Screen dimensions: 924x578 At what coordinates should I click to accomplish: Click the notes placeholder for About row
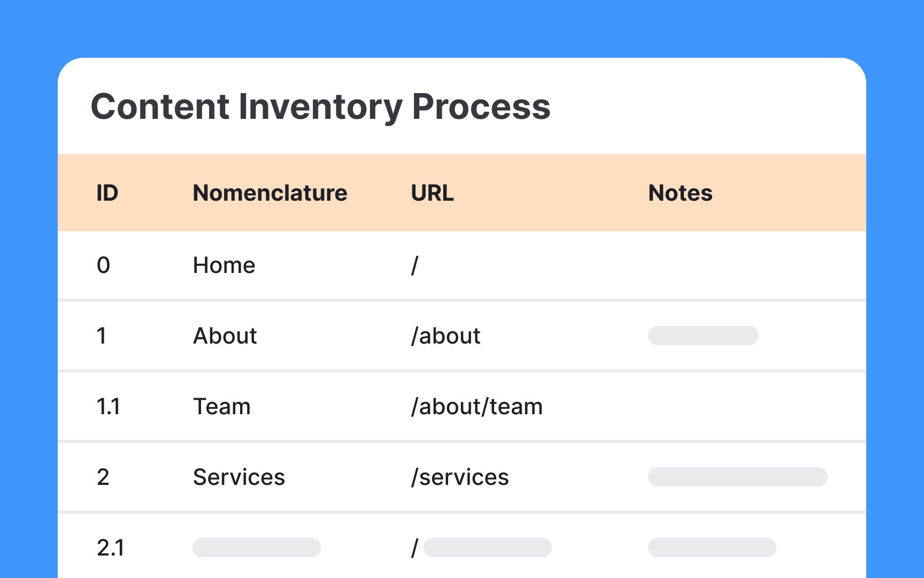(703, 336)
